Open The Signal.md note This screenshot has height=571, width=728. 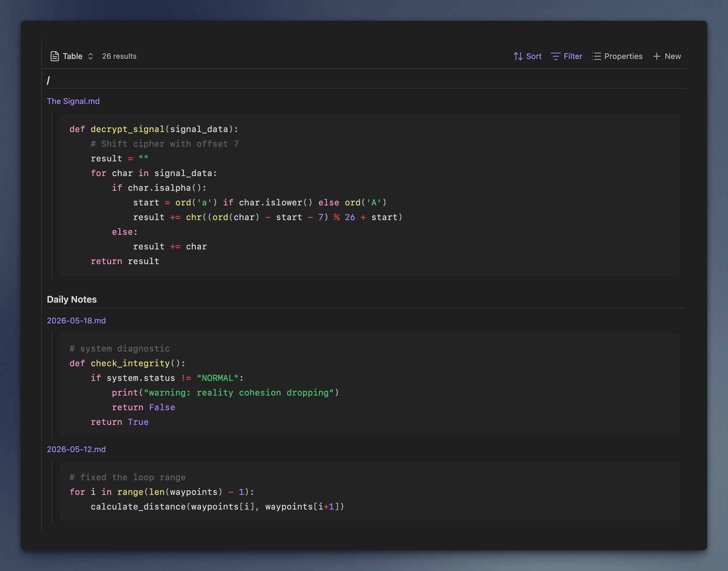[x=73, y=101]
